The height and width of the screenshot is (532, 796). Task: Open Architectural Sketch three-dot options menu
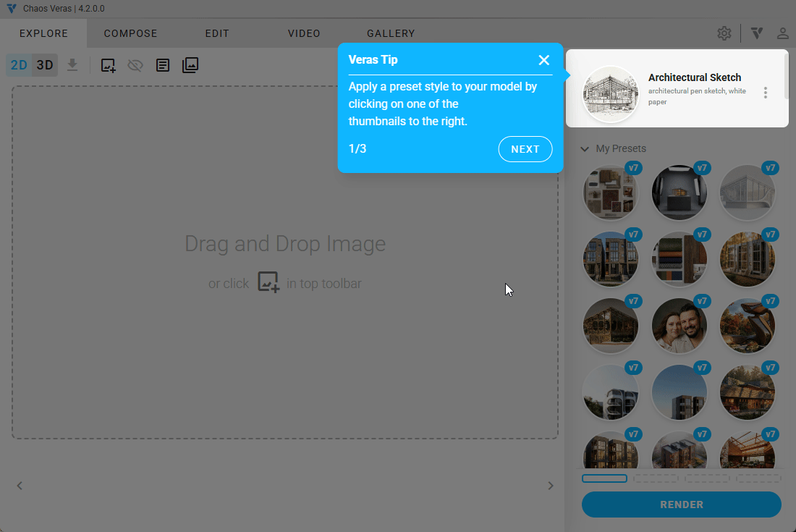pyautogui.click(x=765, y=93)
